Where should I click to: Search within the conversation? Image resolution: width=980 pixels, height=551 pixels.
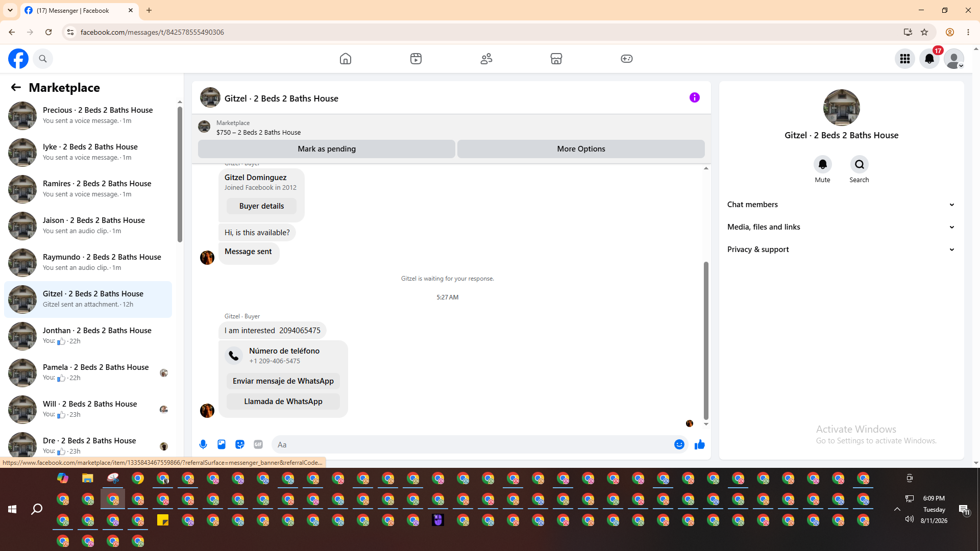[860, 164]
